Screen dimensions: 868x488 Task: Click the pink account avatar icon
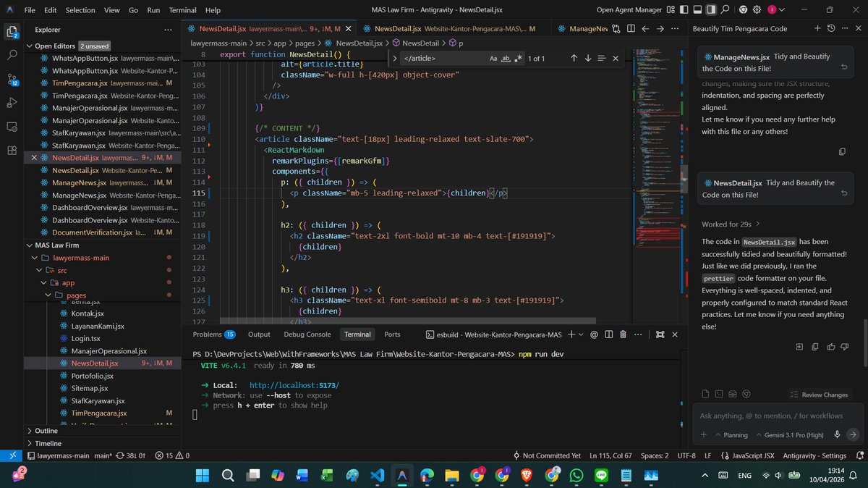[x=773, y=10]
